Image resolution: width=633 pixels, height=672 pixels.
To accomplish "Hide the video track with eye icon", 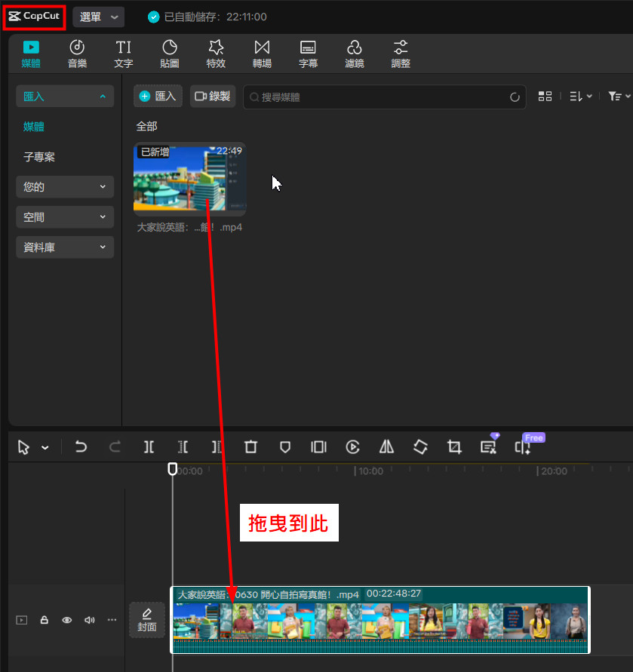I will tap(67, 620).
